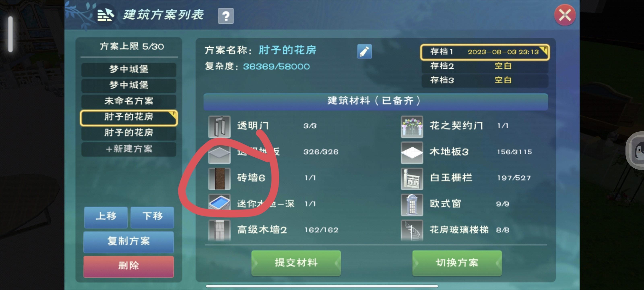This screenshot has width=644, height=290.
Task: Select save slot 存档1
Action: pyautogui.click(x=484, y=52)
